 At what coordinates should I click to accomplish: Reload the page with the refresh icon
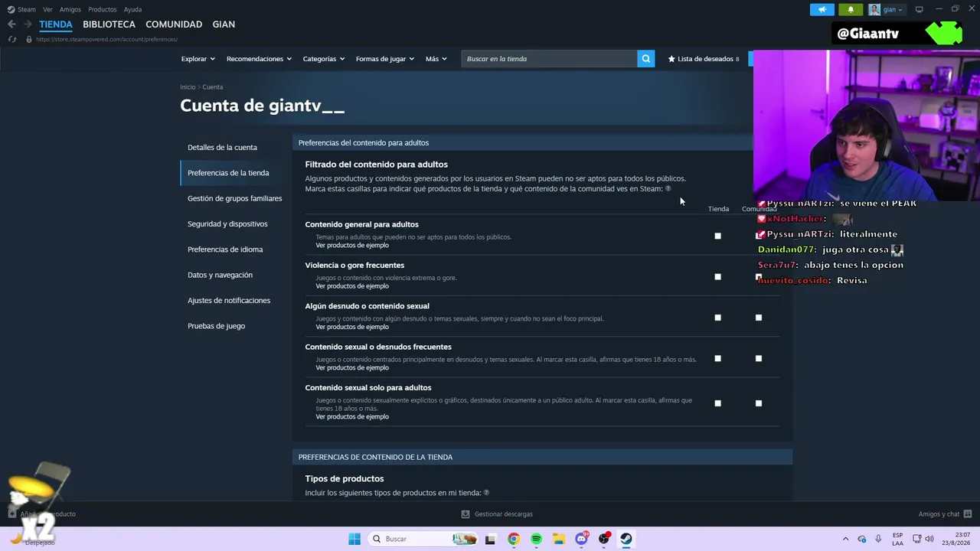click(12, 39)
